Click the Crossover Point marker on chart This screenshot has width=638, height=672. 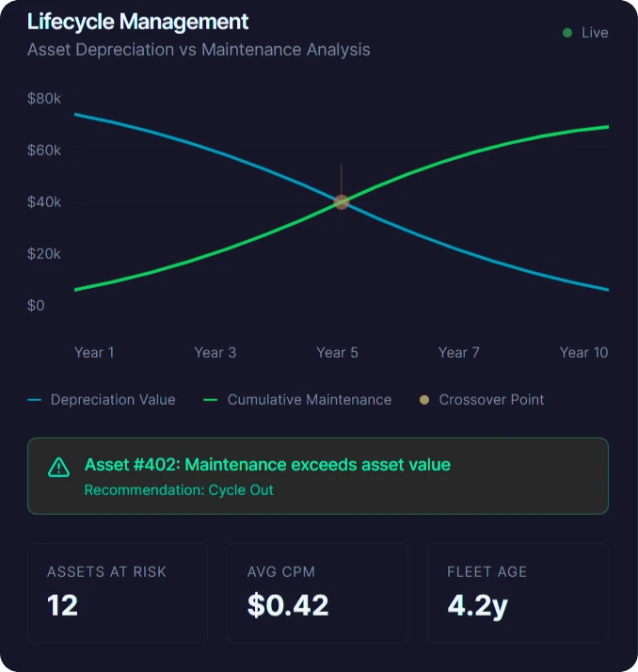click(342, 202)
